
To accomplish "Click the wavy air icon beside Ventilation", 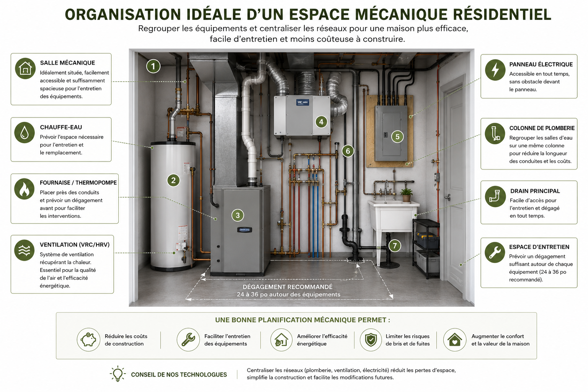I will coord(24,250).
